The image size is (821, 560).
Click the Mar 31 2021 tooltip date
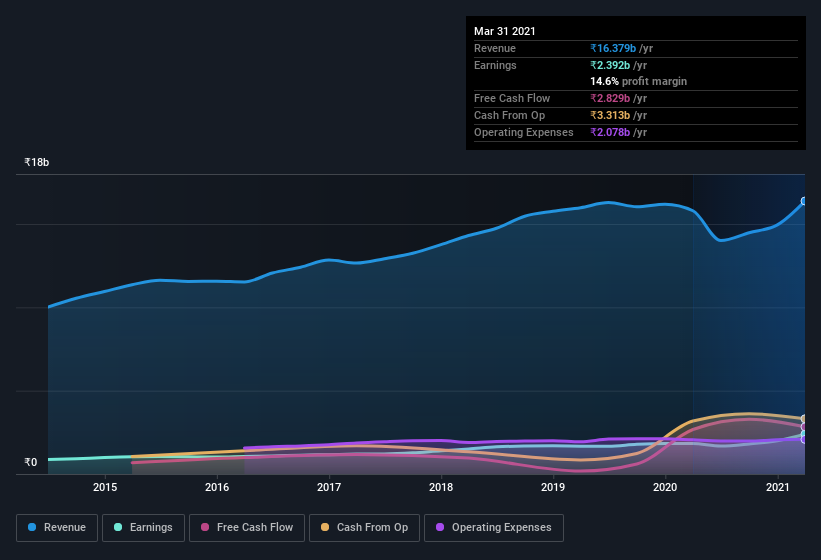tap(505, 31)
